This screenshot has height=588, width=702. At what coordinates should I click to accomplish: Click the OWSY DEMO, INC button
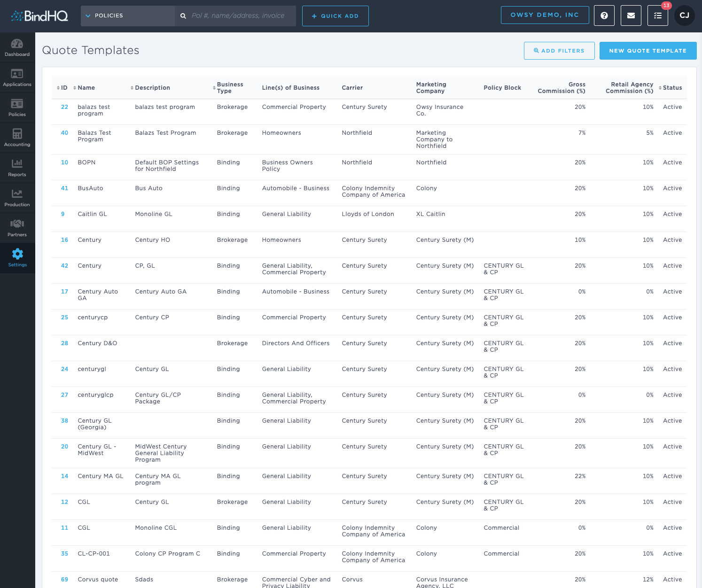click(545, 15)
